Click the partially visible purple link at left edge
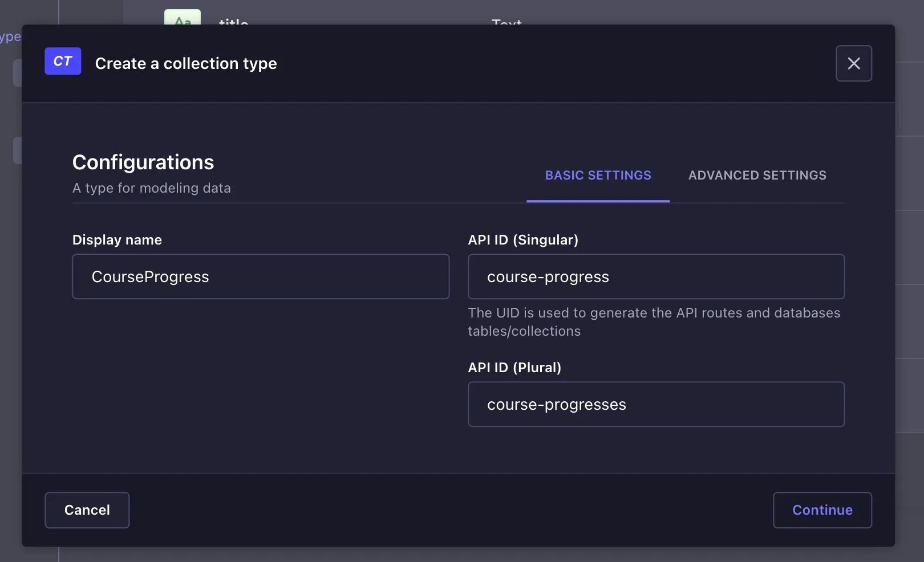 point(10,37)
